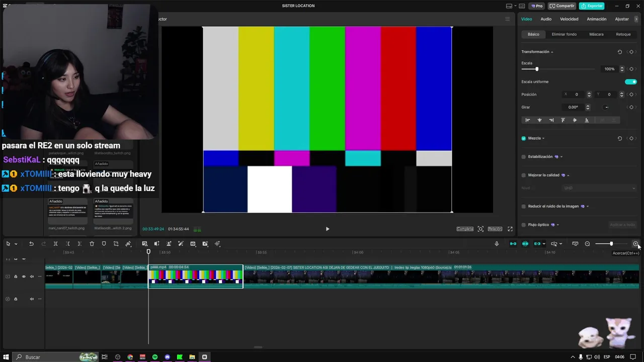
Task: Enable Reducir el ruido de la imagen
Action: 524,206
